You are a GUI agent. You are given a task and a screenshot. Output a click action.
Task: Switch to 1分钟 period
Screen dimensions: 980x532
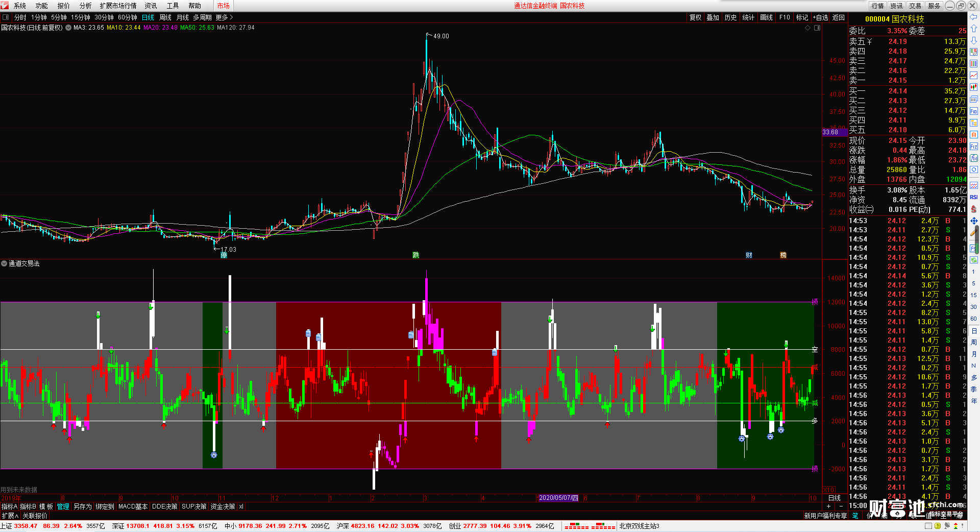(x=39, y=17)
